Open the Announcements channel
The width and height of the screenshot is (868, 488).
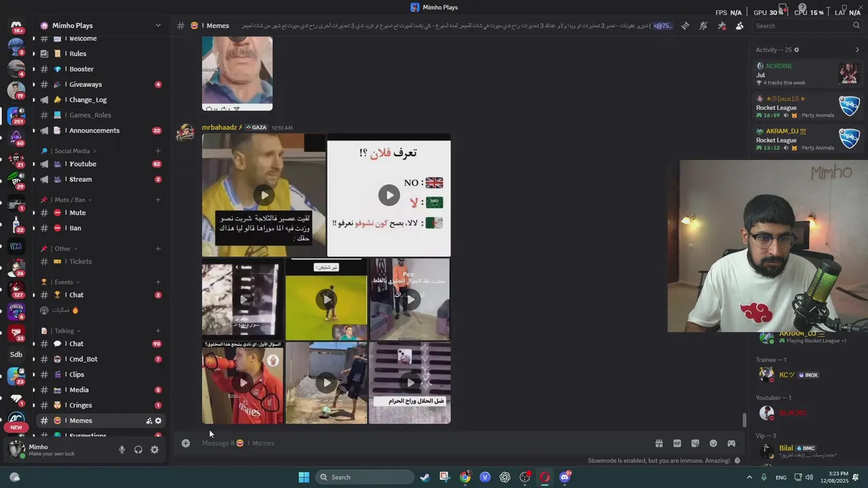[x=100, y=131]
